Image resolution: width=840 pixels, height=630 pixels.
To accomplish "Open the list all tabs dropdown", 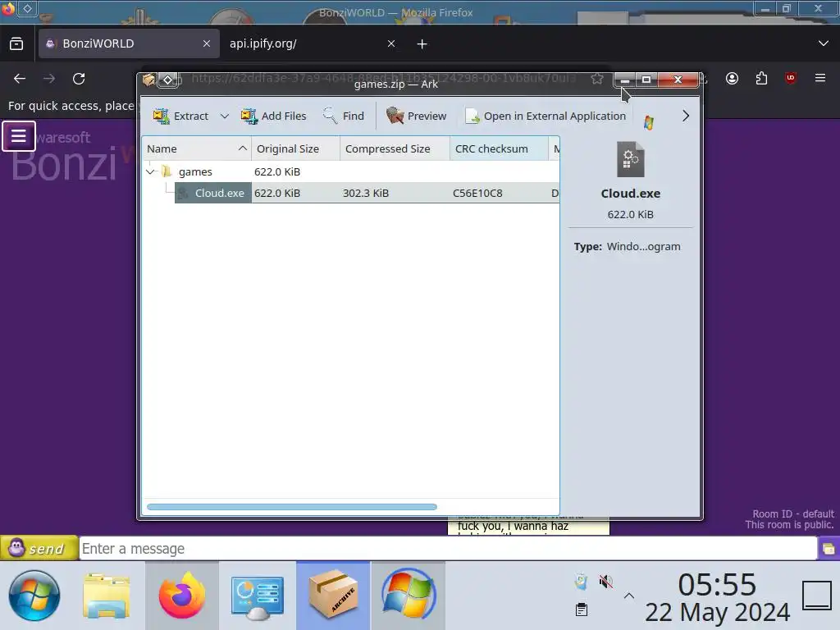I will (x=824, y=43).
